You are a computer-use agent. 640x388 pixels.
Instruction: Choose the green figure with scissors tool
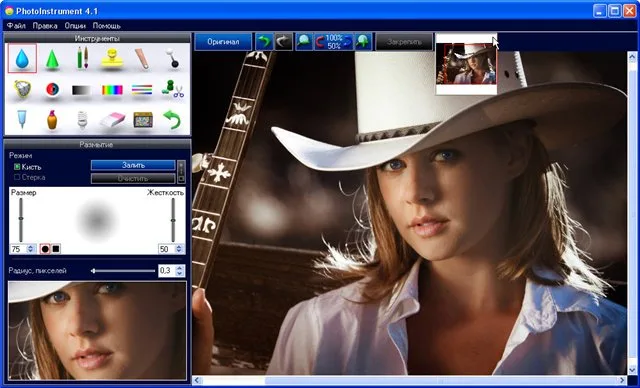(x=172, y=89)
